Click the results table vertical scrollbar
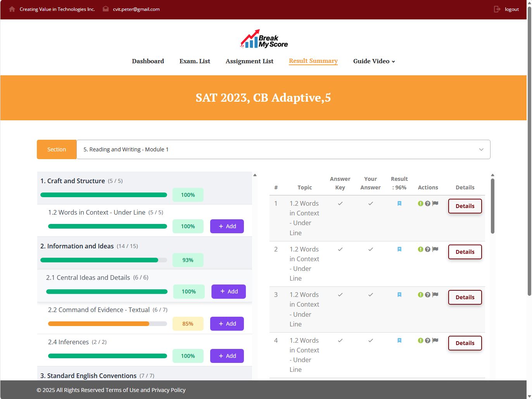Screen dimensions: 532x399 492,206
